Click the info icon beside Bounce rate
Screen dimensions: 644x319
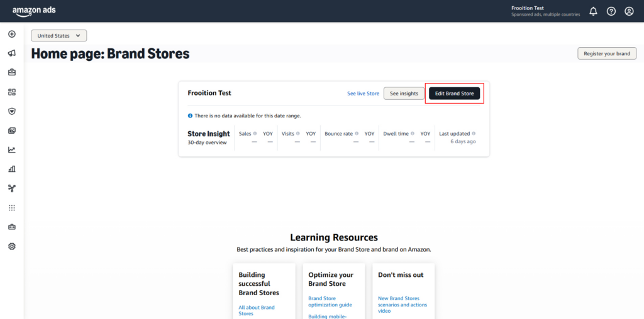tap(357, 134)
